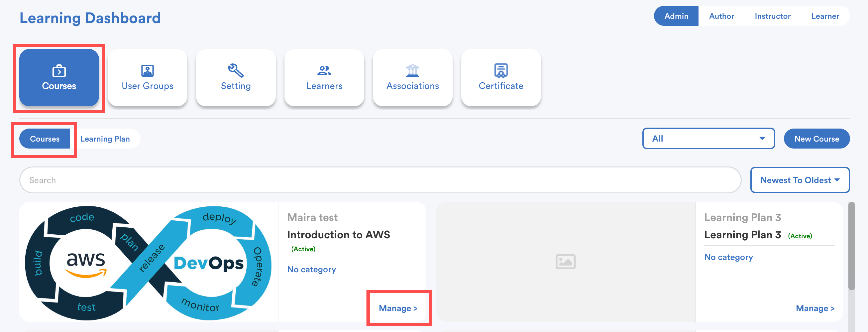This screenshot has width=868, height=332.
Task: Click the New Course button
Action: (x=816, y=139)
